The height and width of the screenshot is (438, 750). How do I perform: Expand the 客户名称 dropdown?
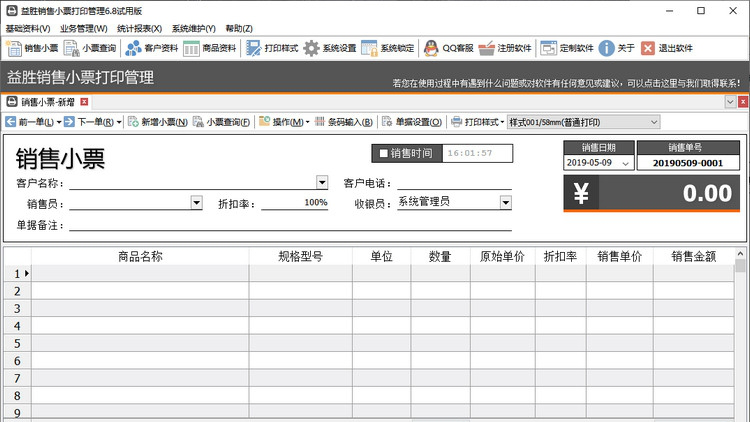322,183
